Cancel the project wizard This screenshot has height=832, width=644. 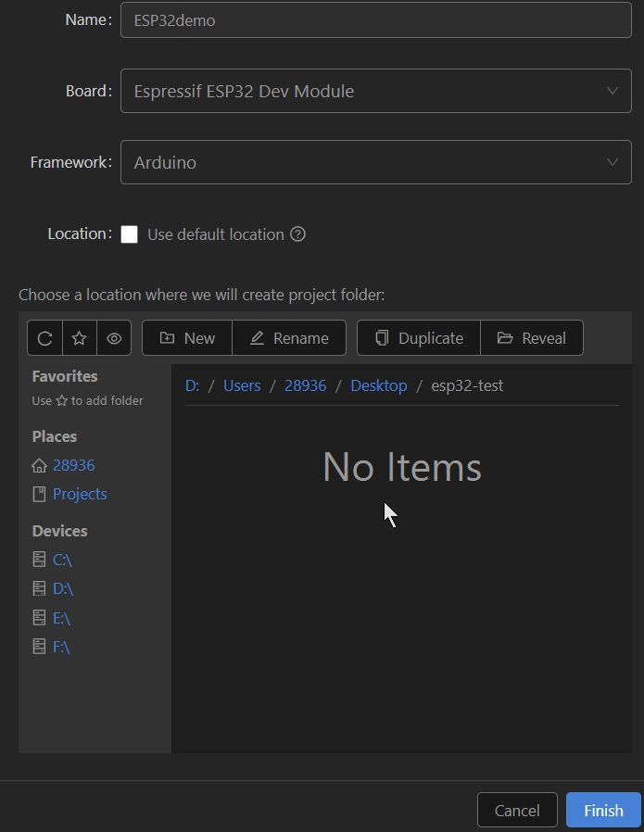point(517,811)
